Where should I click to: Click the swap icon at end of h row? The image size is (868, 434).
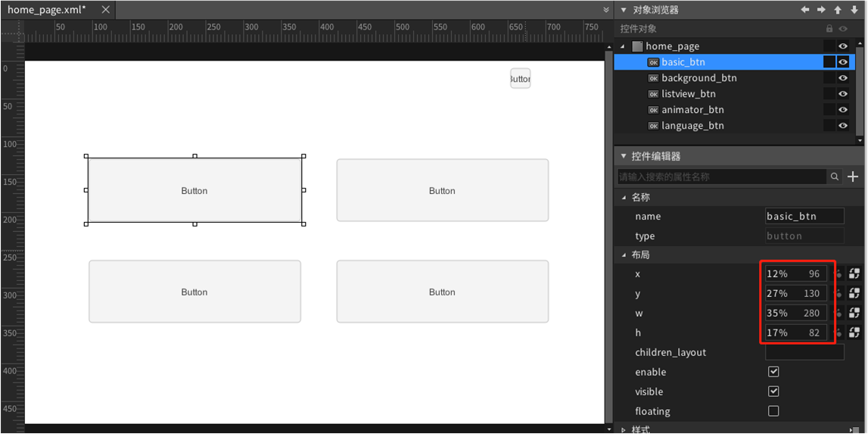854,333
